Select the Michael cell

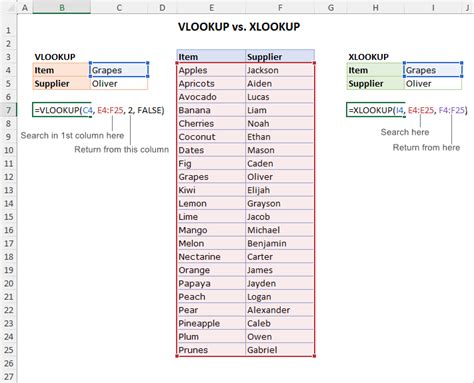[280, 230]
